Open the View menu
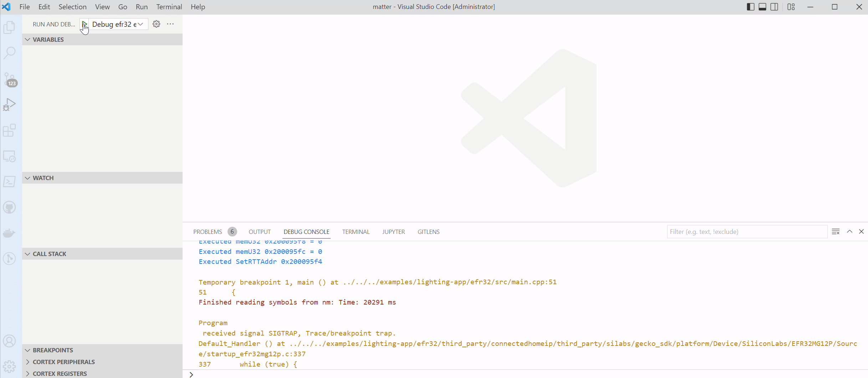 (x=102, y=7)
